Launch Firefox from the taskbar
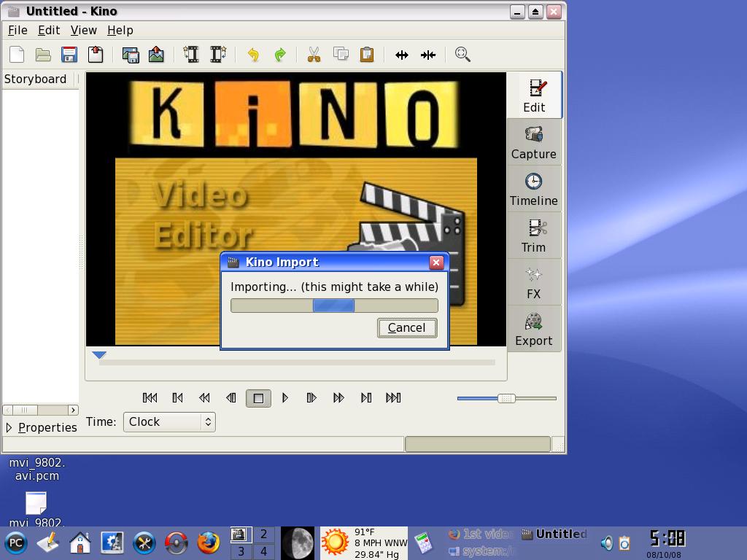Screen dimensions: 747x560 tap(209, 542)
